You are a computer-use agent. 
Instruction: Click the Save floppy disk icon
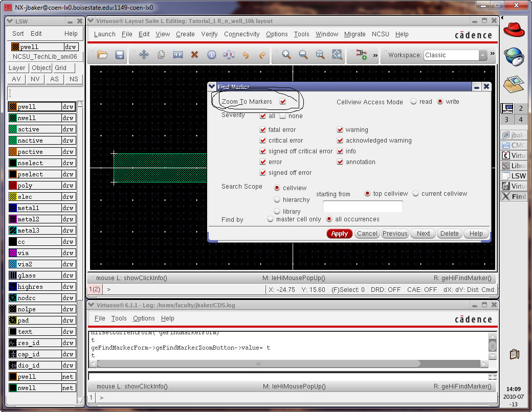tap(120, 55)
